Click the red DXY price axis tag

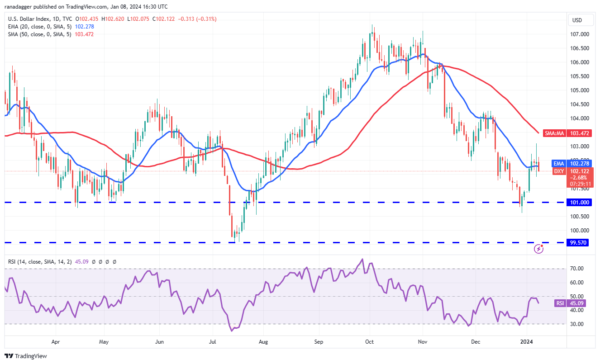tap(559, 171)
